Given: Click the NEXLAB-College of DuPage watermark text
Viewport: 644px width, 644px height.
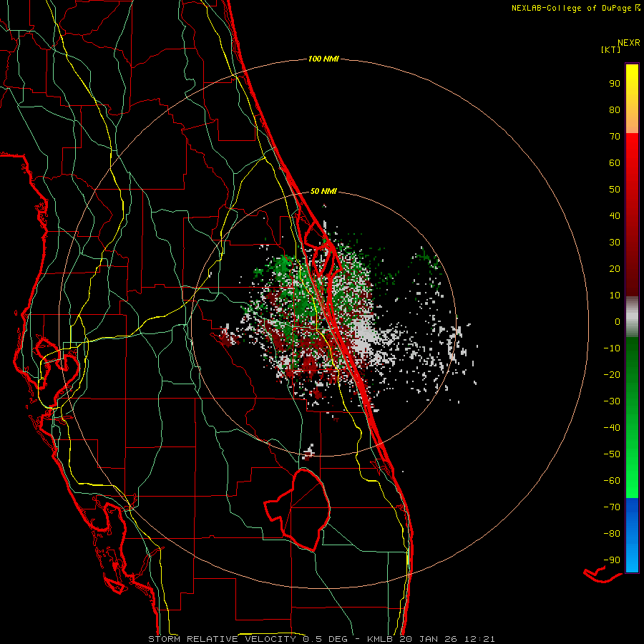Looking at the screenshot, I should (x=576, y=8).
